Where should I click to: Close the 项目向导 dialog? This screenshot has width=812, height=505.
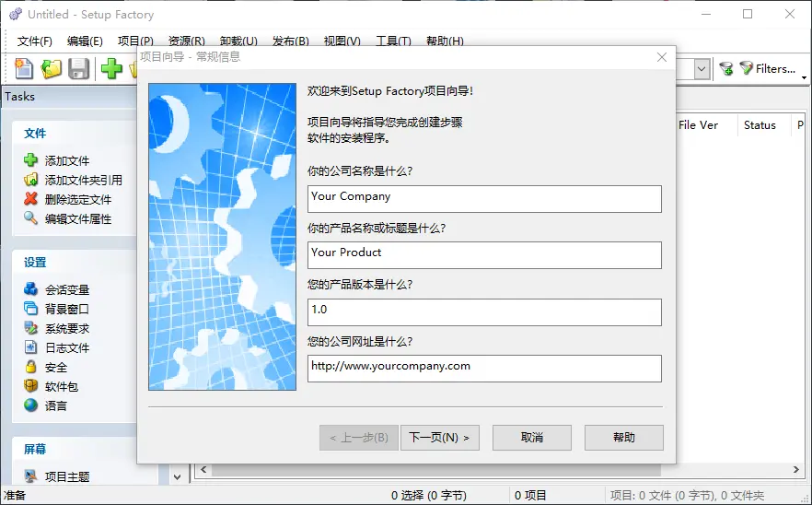coord(662,57)
